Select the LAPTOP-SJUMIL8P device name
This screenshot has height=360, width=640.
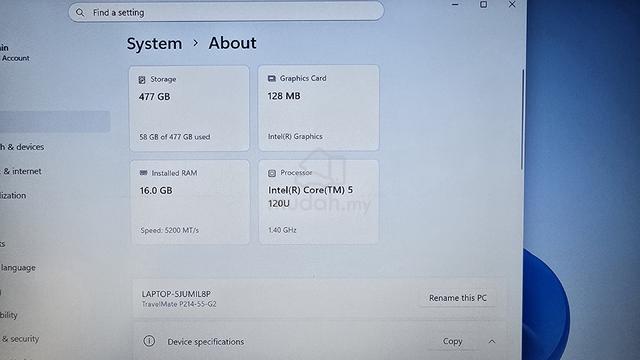[176, 294]
